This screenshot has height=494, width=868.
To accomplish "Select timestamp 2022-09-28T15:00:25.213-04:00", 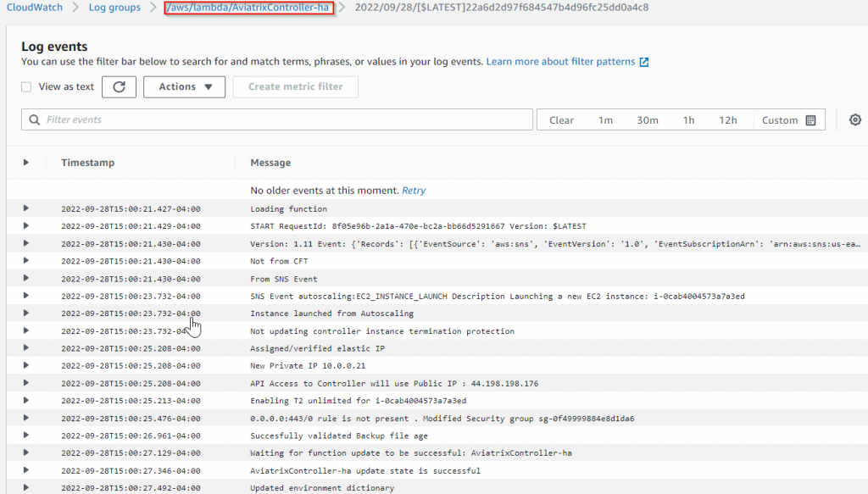I will pos(131,401).
